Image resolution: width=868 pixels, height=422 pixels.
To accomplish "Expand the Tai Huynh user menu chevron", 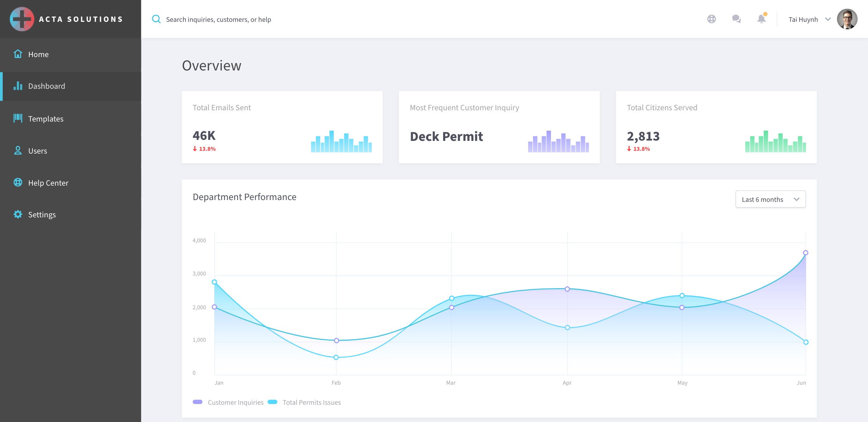I will click(828, 19).
